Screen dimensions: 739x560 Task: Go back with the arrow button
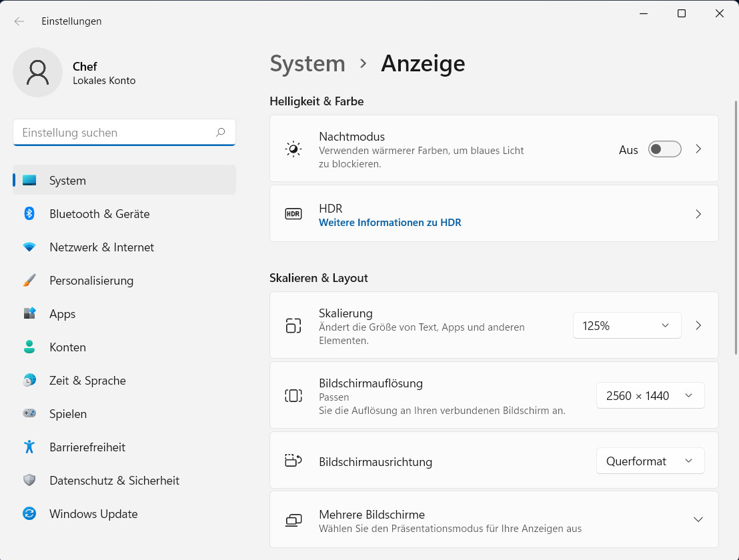click(x=19, y=21)
